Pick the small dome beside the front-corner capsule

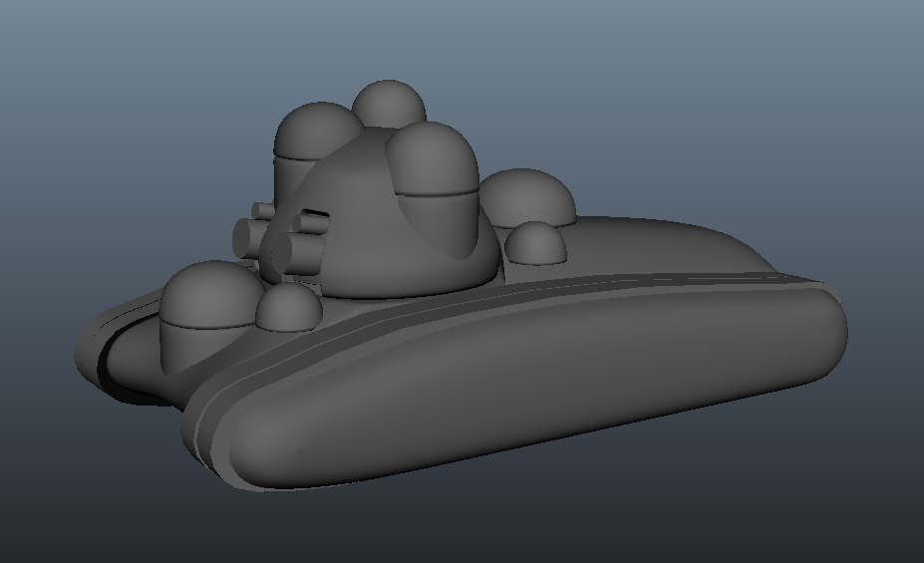tap(289, 306)
